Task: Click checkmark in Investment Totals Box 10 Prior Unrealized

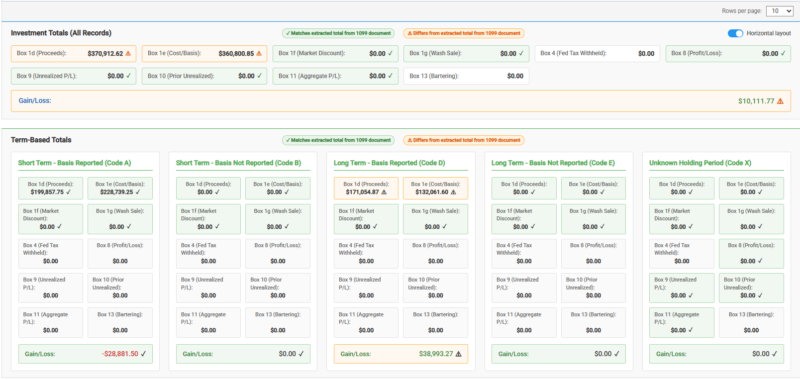Action: 259,76
